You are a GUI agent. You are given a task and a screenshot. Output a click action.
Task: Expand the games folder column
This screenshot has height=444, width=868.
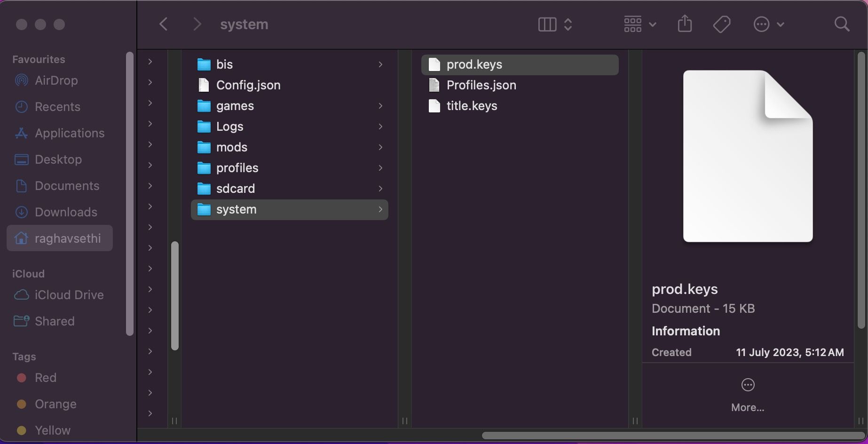coord(380,106)
